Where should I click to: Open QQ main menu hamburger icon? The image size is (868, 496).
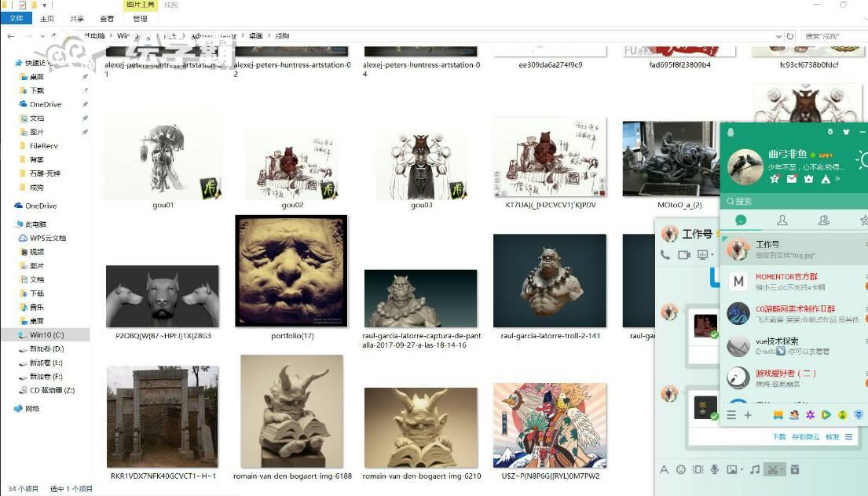click(x=731, y=414)
